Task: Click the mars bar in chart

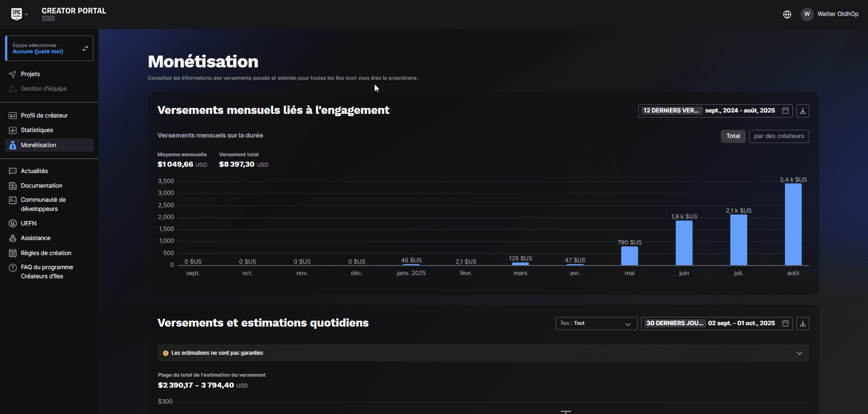Action: [x=520, y=264]
